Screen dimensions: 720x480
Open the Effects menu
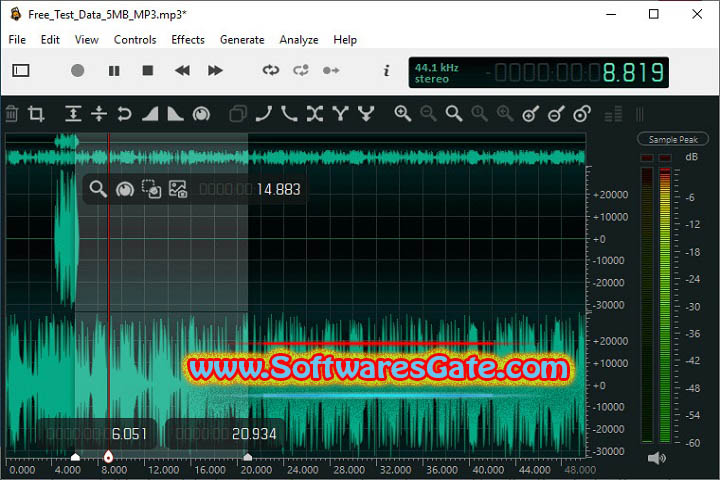coord(188,40)
